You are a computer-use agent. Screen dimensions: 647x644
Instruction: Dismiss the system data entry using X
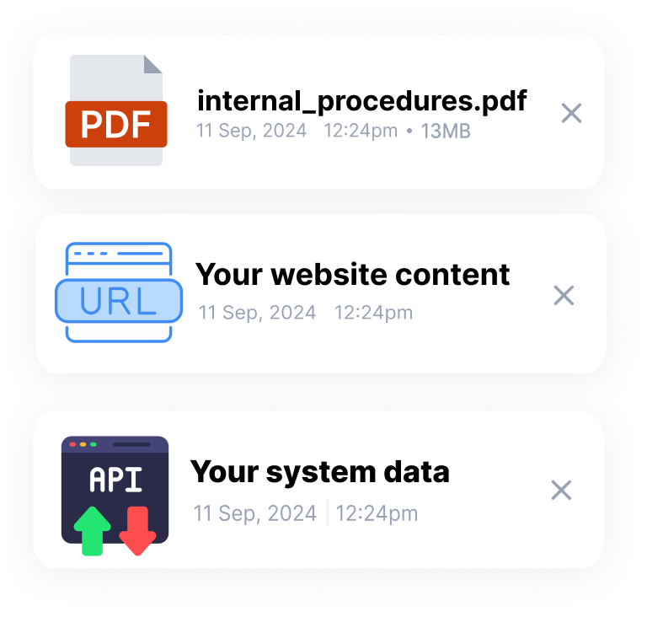point(561,491)
